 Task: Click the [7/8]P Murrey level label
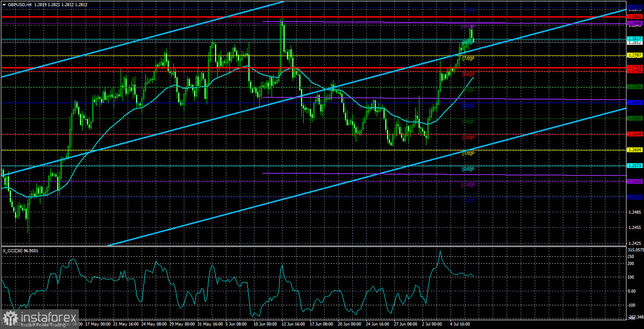[469, 58]
